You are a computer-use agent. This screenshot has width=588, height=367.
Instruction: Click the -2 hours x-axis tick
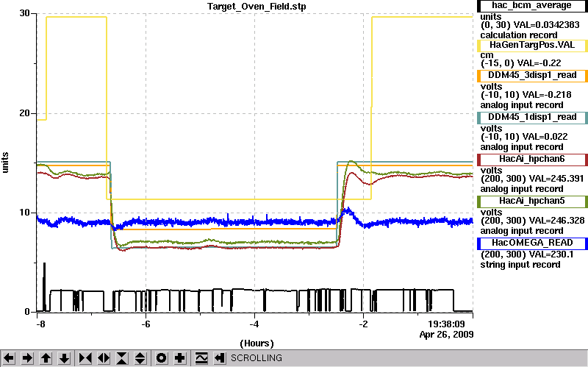pos(362,324)
